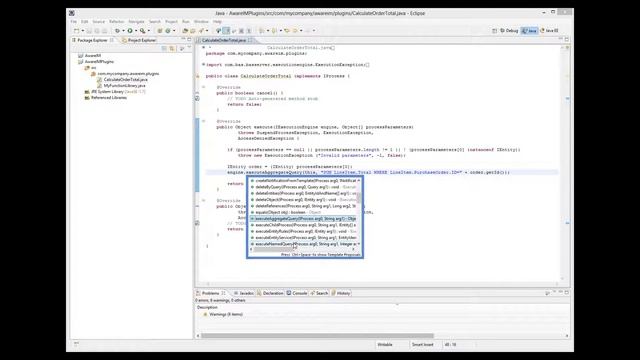Open the Source menu
Image resolution: width=640 pixels, height=360 pixels.
(98, 22)
